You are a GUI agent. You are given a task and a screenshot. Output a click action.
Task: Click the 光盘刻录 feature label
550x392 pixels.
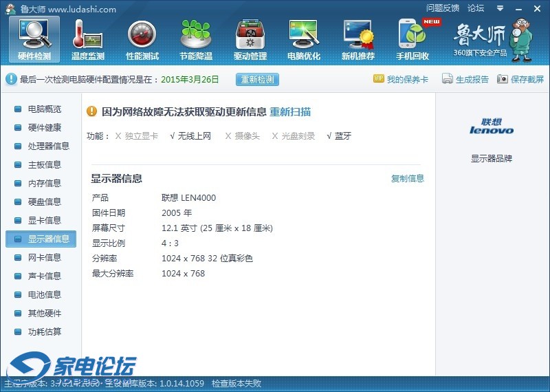tap(298, 136)
